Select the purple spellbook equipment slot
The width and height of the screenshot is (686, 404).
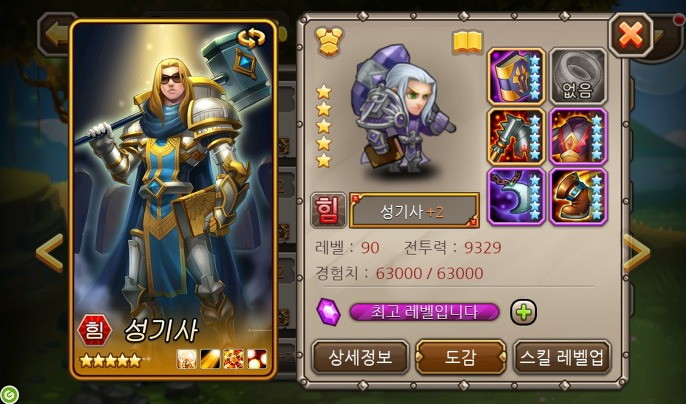coord(517,77)
